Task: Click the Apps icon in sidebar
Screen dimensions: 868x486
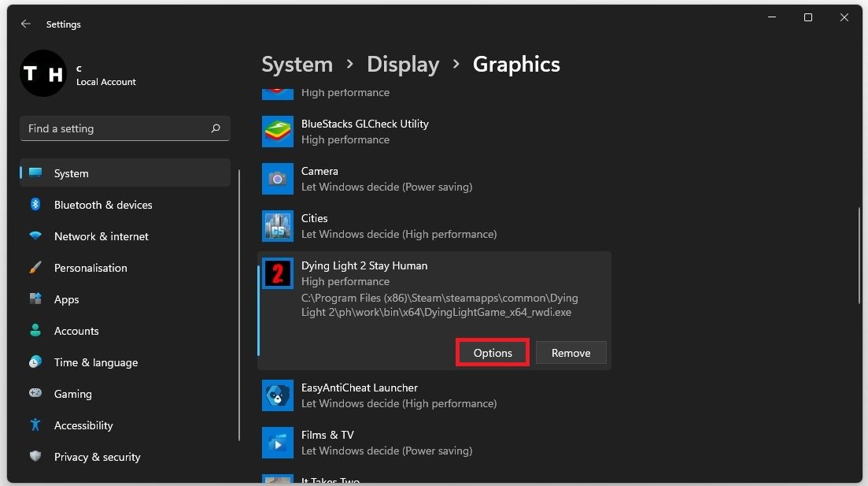Action: coord(35,299)
